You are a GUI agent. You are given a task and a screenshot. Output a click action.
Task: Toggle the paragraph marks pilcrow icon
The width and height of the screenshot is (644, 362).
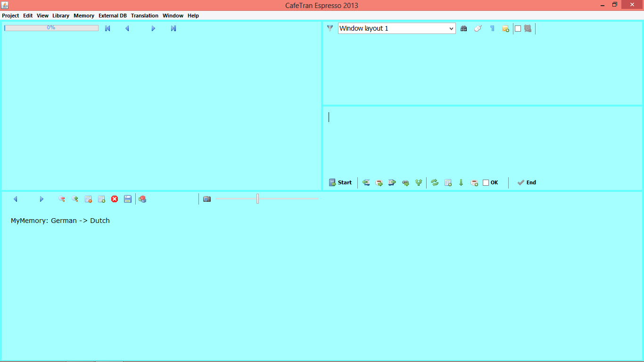coord(492,28)
